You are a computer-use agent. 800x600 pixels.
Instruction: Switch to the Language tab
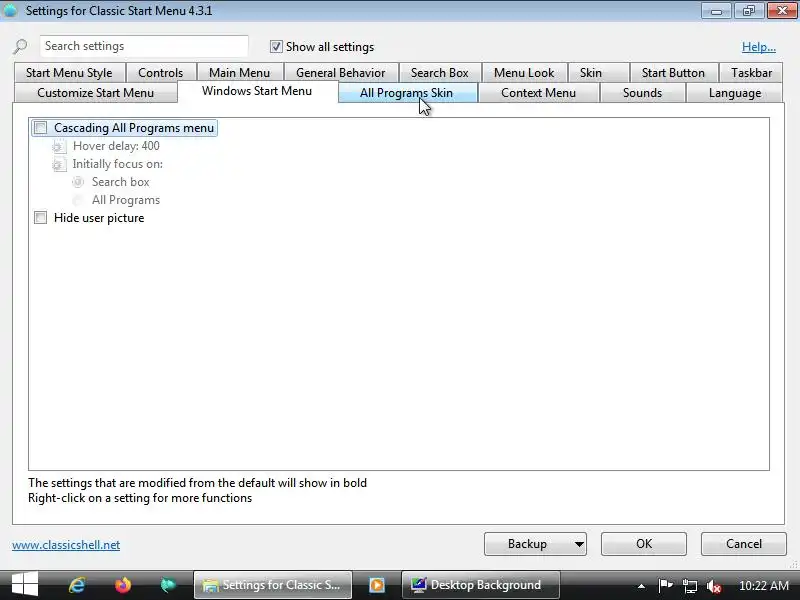(x=735, y=93)
